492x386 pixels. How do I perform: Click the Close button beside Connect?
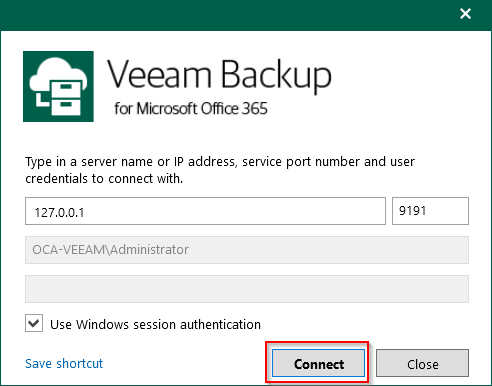[x=422, y=363]
